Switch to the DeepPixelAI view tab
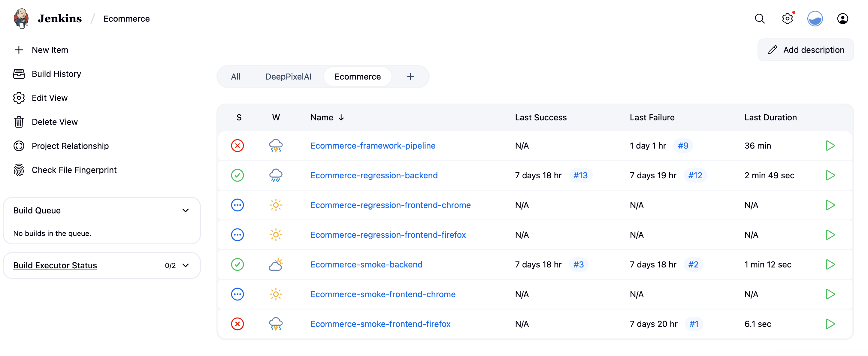The width and height of the screenshot is (868, 356). (288, 77)
